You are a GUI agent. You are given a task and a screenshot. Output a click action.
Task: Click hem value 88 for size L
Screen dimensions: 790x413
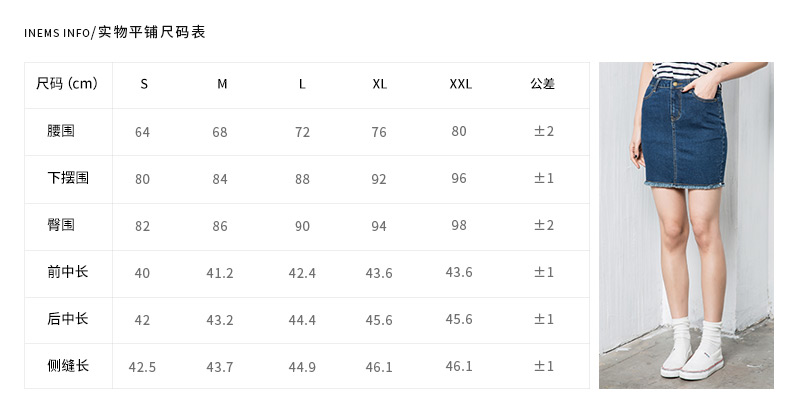click(302, 179)
